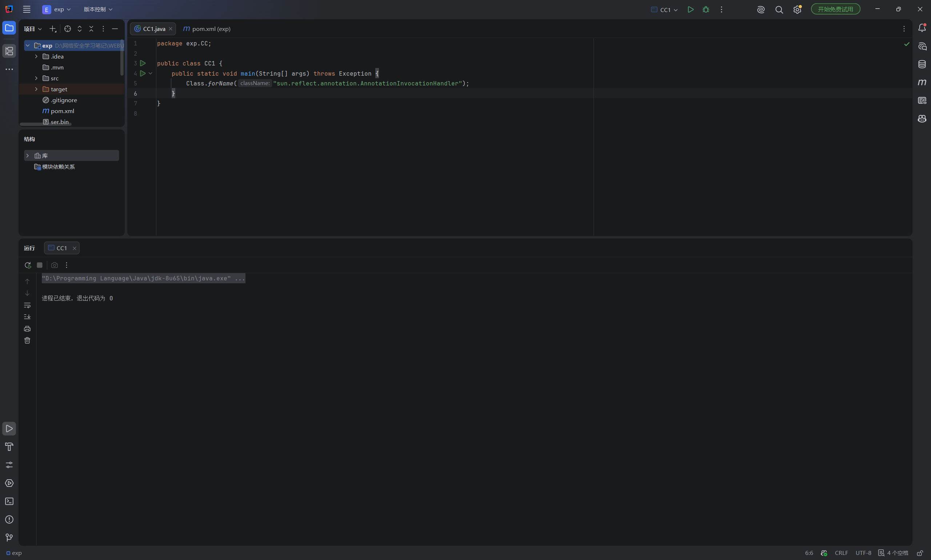Toggle scroll to end in console
Screen dimensions: 931x560
[x=27, y=317]
